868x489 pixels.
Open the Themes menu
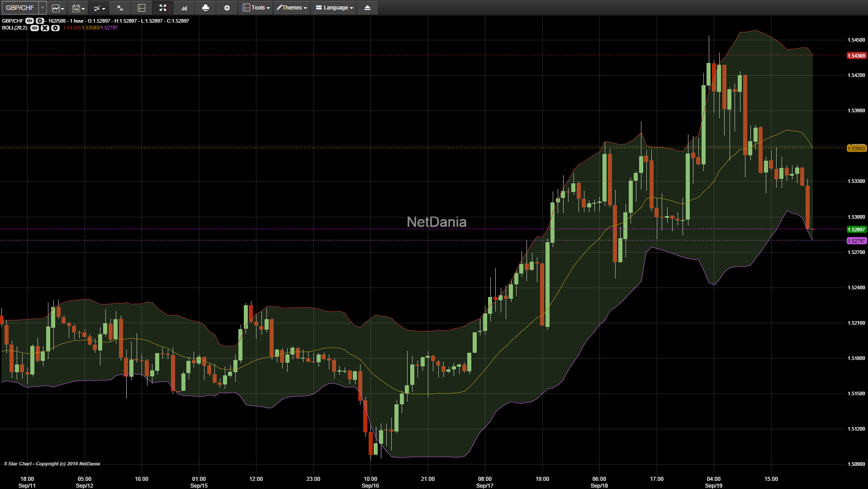292,8
